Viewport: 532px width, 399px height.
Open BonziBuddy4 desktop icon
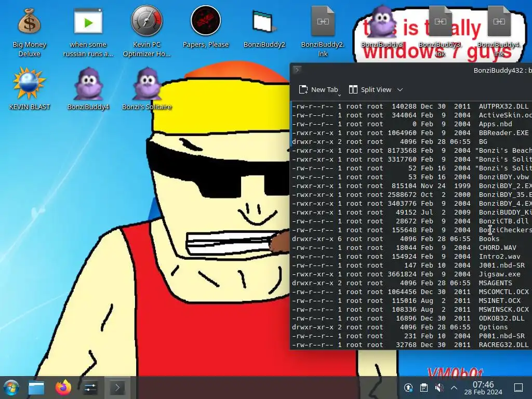(x=88, y=89)
